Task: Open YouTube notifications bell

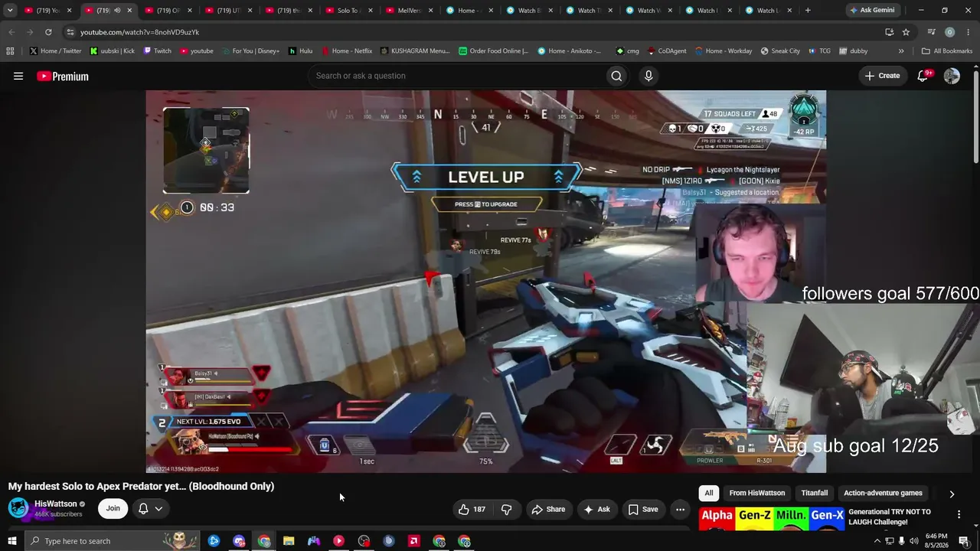Action: point(923,76)
